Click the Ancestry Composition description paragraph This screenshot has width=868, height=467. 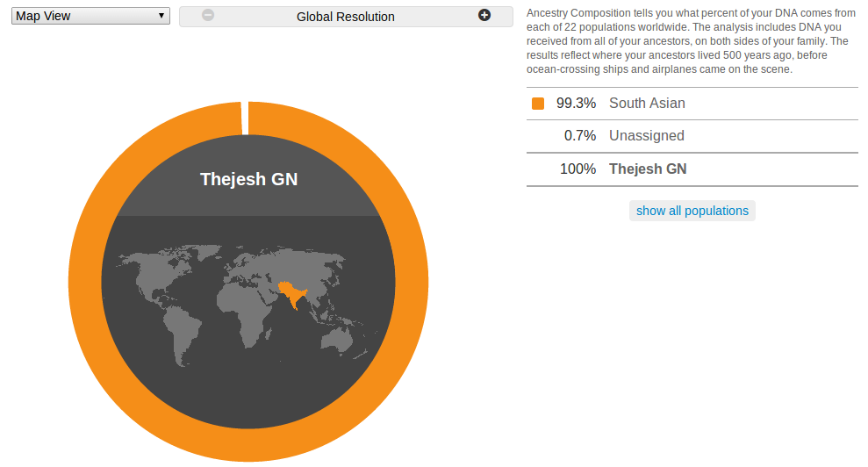point(691,41)
